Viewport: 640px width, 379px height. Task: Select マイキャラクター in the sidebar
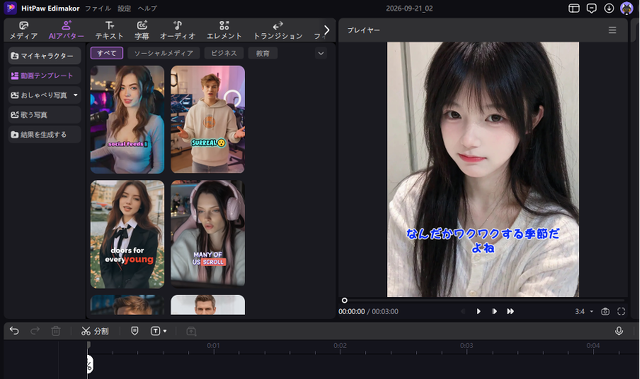tap(44, 56)
